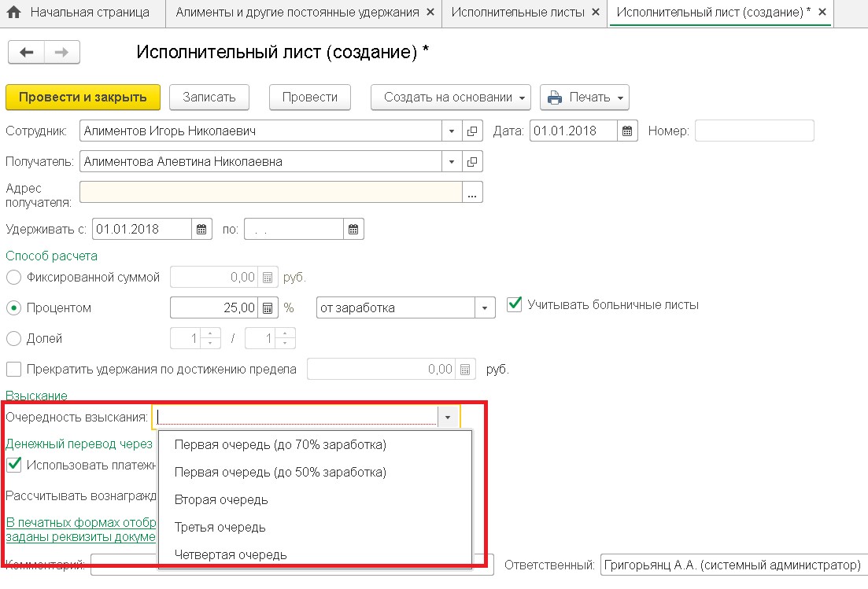The width and height of the screenshot is (868, 589).
Task: Navigate forward with the right arrow
Action: [62, 53]
